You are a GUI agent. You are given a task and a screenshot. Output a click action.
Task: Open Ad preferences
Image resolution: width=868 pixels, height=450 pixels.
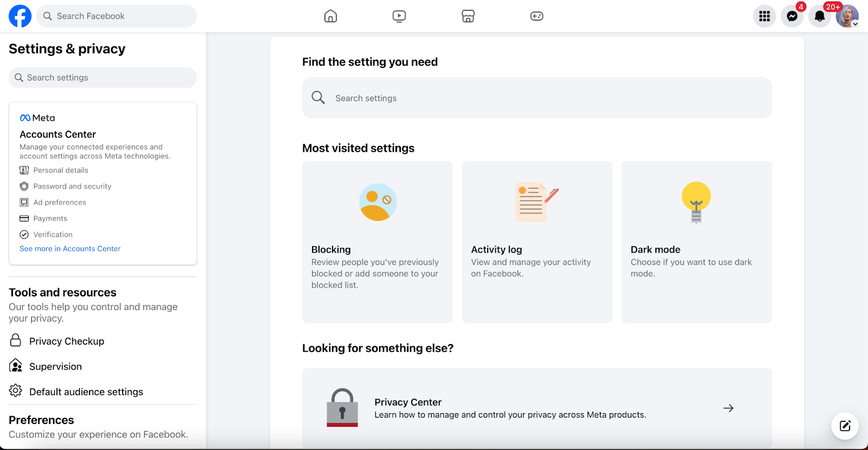tap(60, 202)
